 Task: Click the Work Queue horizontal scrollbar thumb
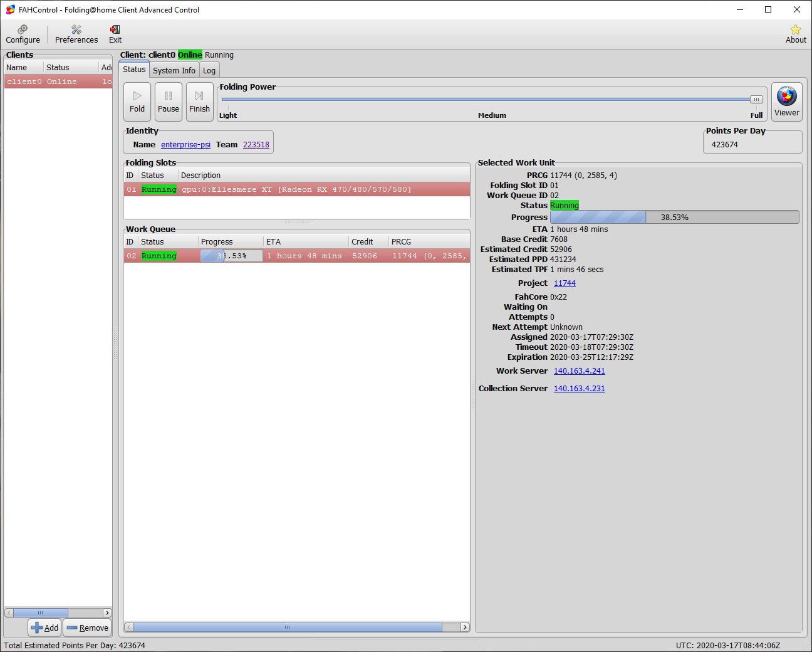pos(288,627)
